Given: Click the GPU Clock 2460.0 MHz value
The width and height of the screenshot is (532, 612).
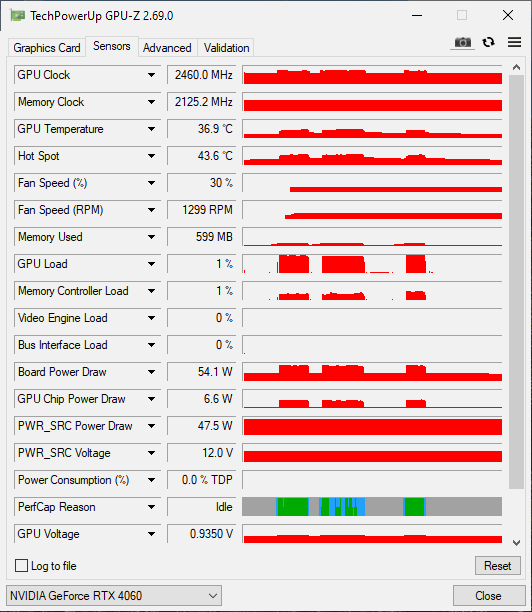Looking at the screenshot, I should (202, 75).
